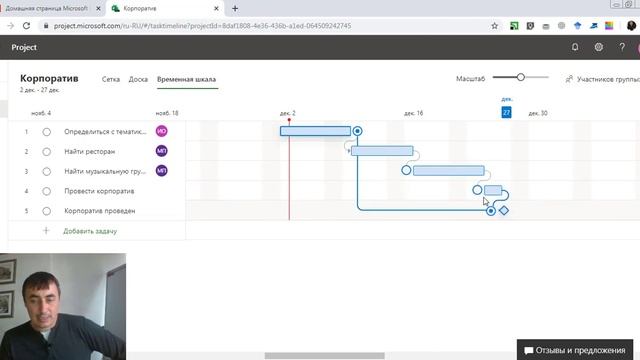The width and height of the screenshot is (640, 360).
Task: Select Временная шкала tab
Action: click(x=187, y=79)
